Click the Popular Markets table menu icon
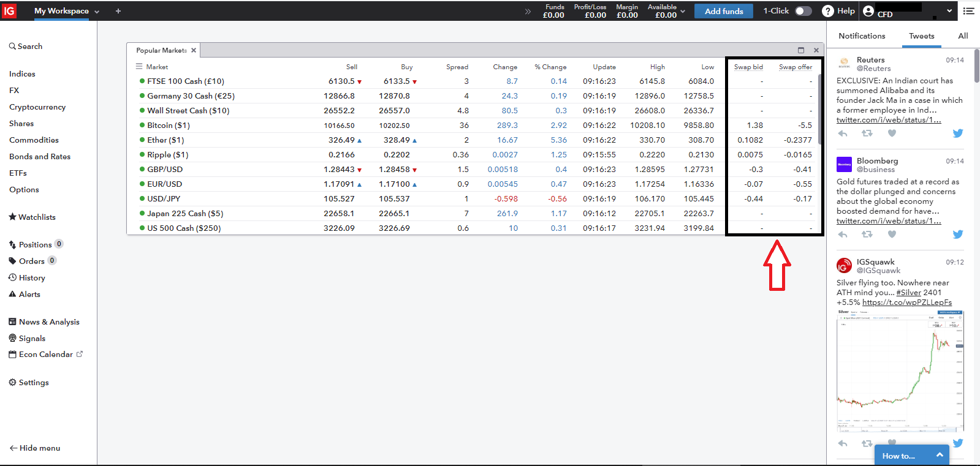The image size is (980, 466). 139,67
